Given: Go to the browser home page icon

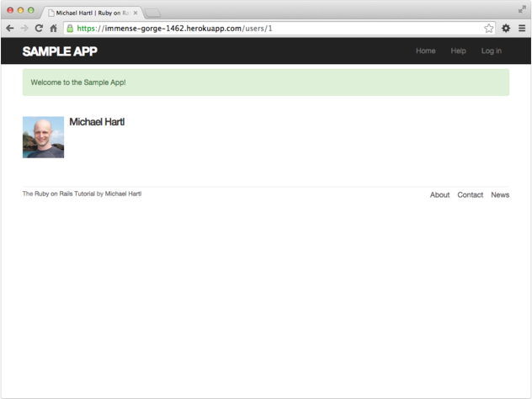Looking at the screenshot, I should [x=53, y=28].
